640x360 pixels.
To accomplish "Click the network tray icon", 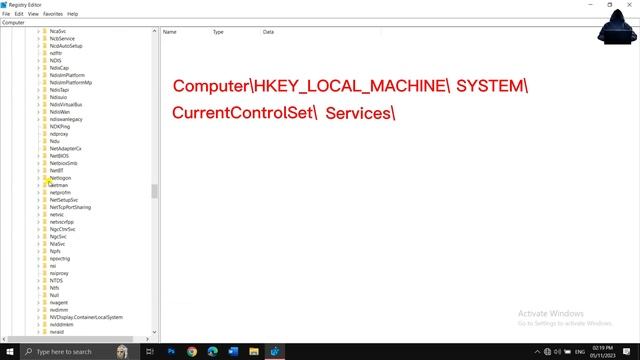I will pyautogui.click(x=547, y=352).
